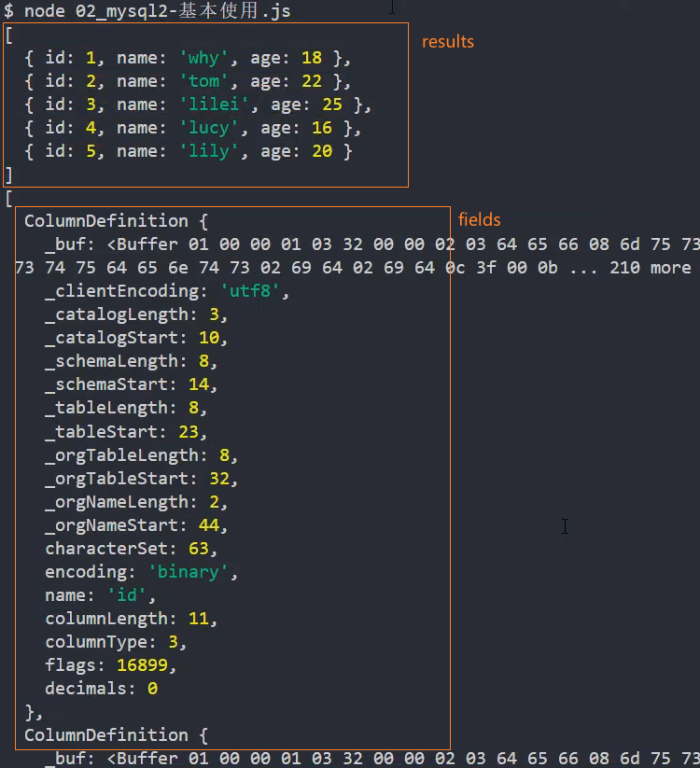The height and width of the screenshot is (768, 700).
Task: Click the 'why' name value in first row
Action: (204, 58)
